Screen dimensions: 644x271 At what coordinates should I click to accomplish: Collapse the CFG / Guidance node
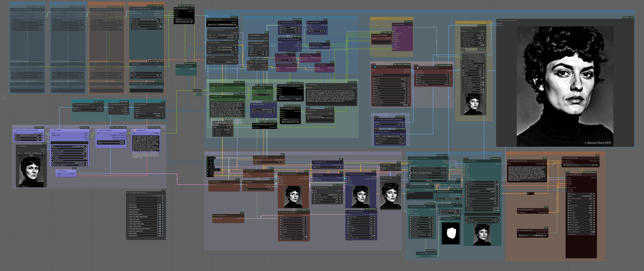(276, 55)
